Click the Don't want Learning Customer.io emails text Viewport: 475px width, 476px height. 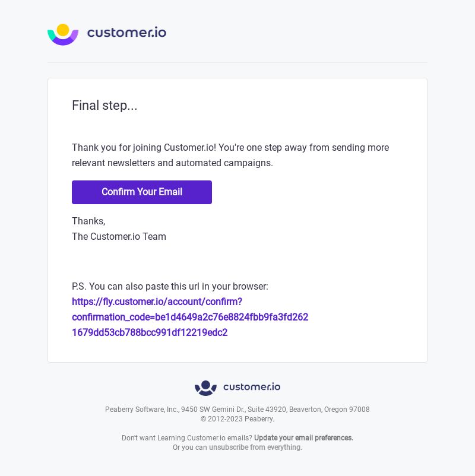(x=187, y=438)
